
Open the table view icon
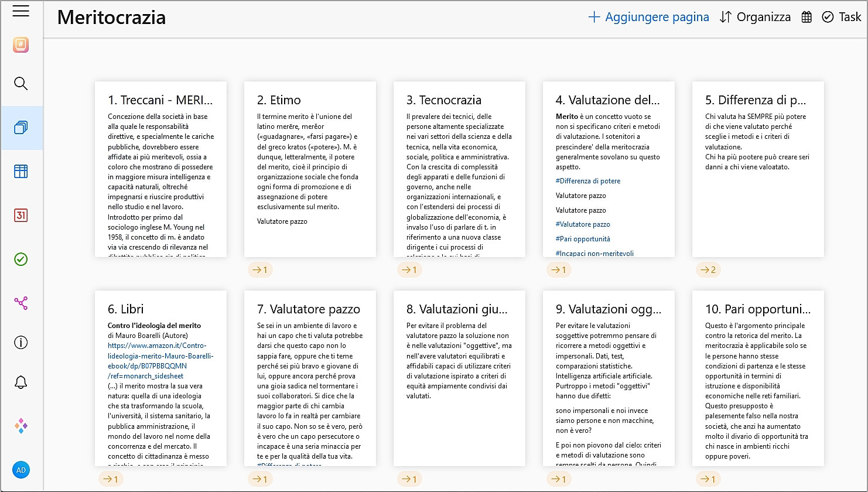[x=20, y=171]
